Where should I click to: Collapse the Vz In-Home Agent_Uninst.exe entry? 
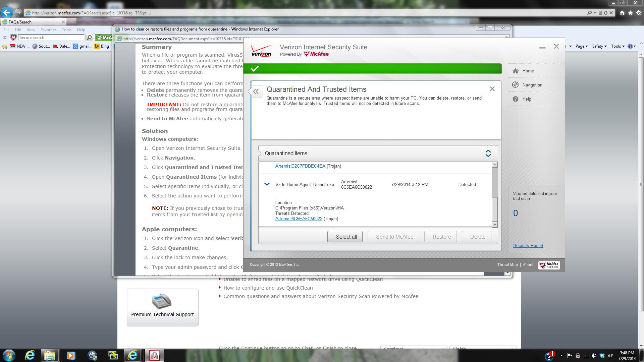click(x=267, y=184)
